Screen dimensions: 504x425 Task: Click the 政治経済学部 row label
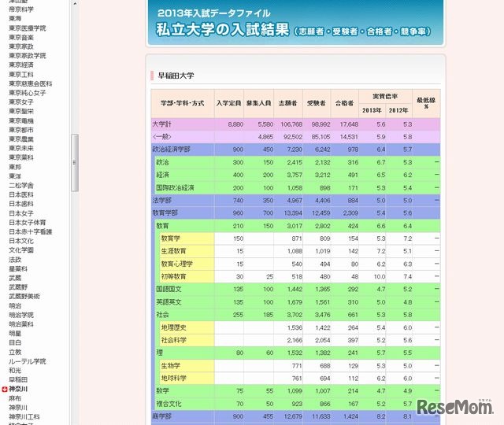point(171,150)
